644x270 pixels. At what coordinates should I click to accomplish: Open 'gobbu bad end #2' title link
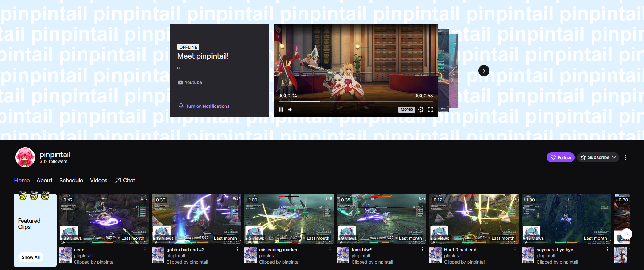click(x=185, y=250)
